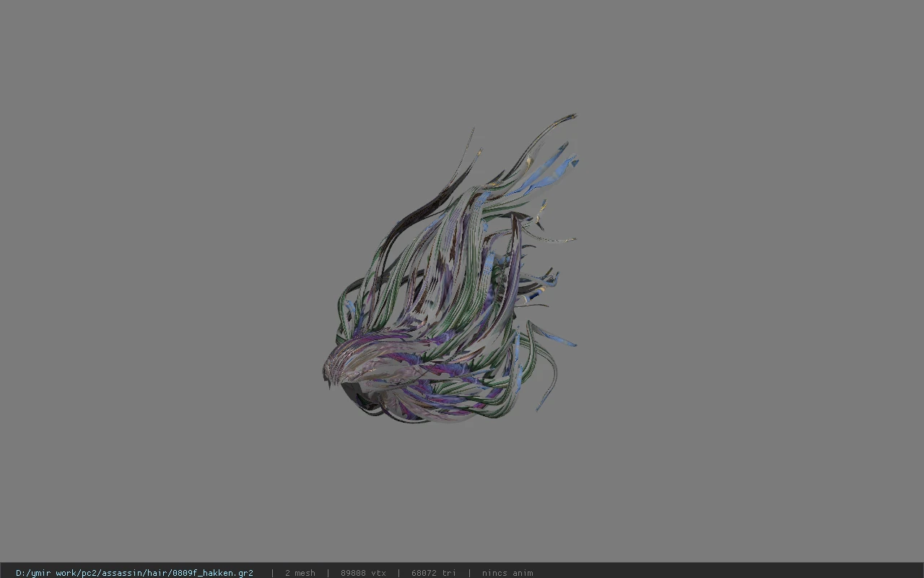
Task: Pick the thin curved strand dangling below the hair
Action: pos(547,379)
